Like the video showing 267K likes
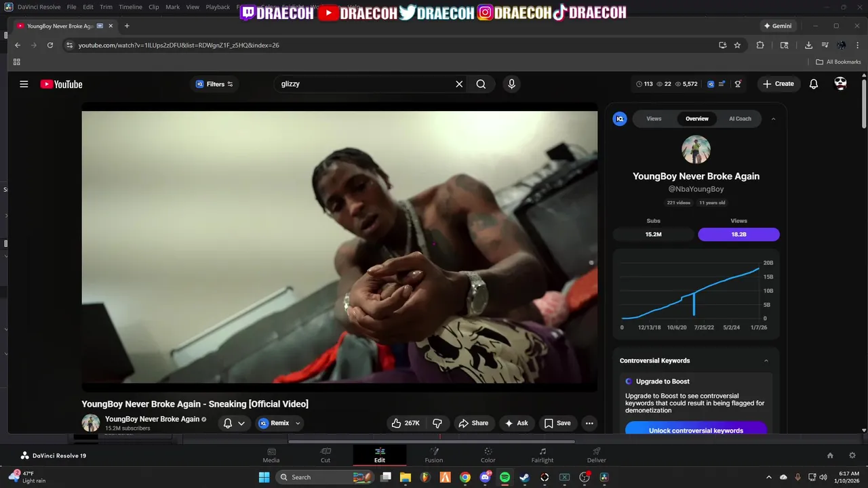Image resolution: width=868 pixels, height=488 pixels. pyautogui.click(x=405, y=423)
